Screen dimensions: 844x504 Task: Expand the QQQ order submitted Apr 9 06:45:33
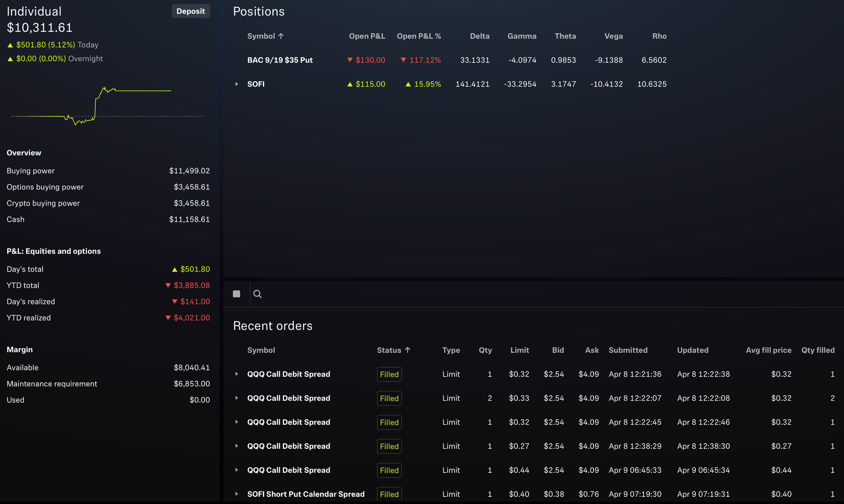(x=236, y=470)
